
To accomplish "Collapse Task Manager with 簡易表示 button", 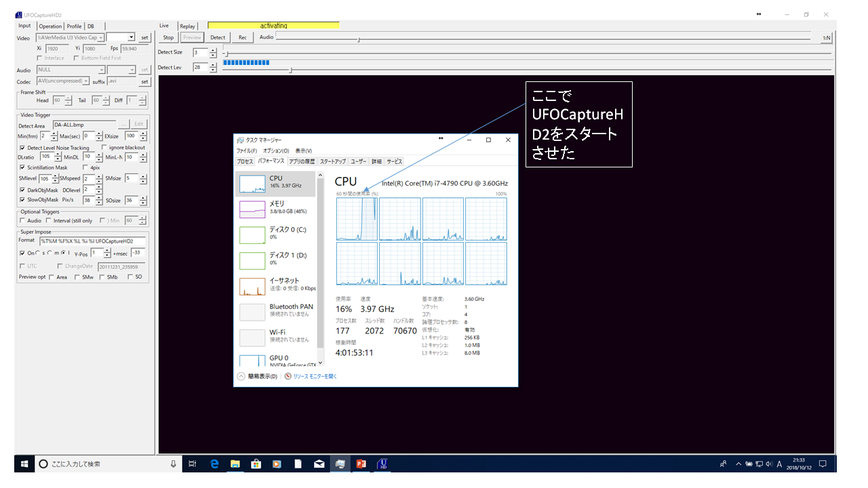I will 257,376.
